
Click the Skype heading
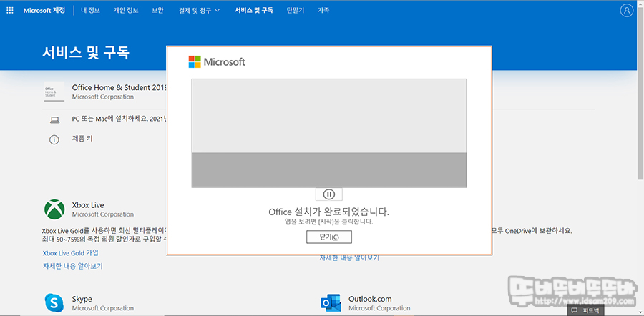click(82, 299)
